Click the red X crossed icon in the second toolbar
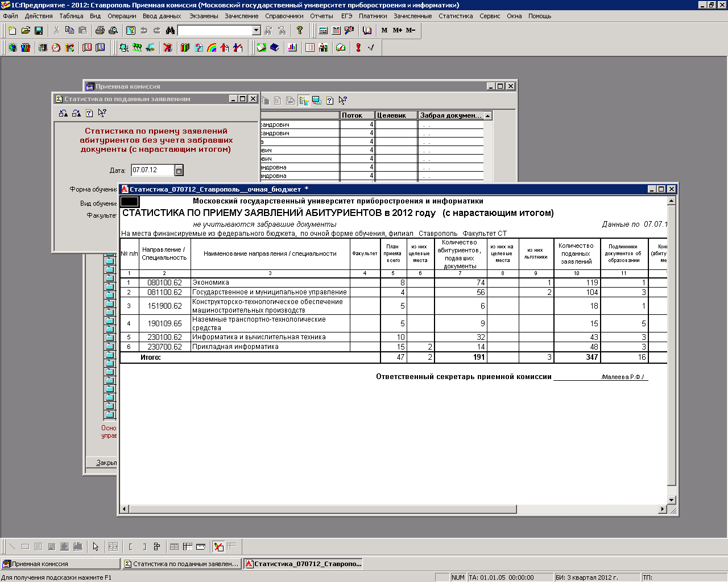 [168, 48]
